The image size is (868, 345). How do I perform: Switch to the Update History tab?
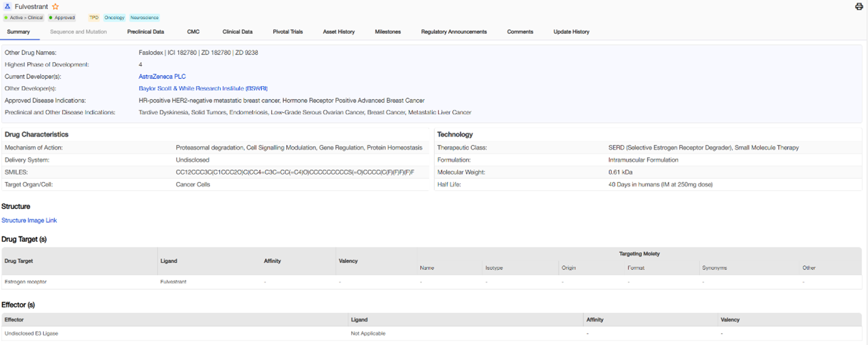click(x=571, y=32)
